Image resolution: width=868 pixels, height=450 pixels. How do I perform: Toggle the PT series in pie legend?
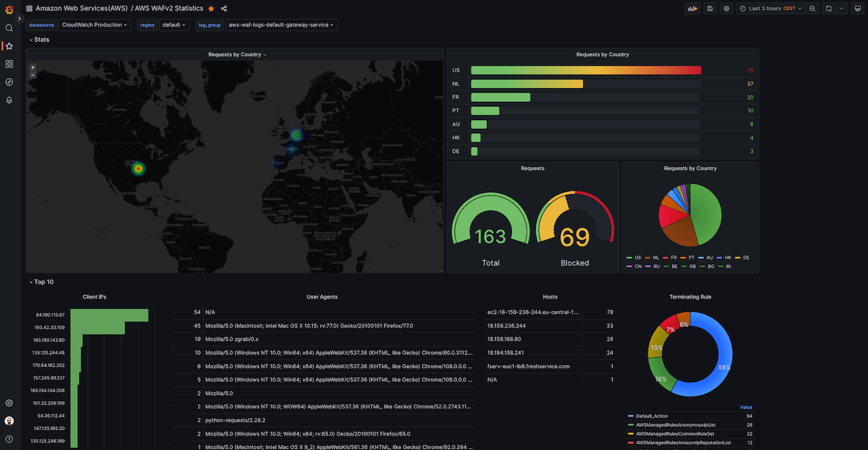coord(688,258)
